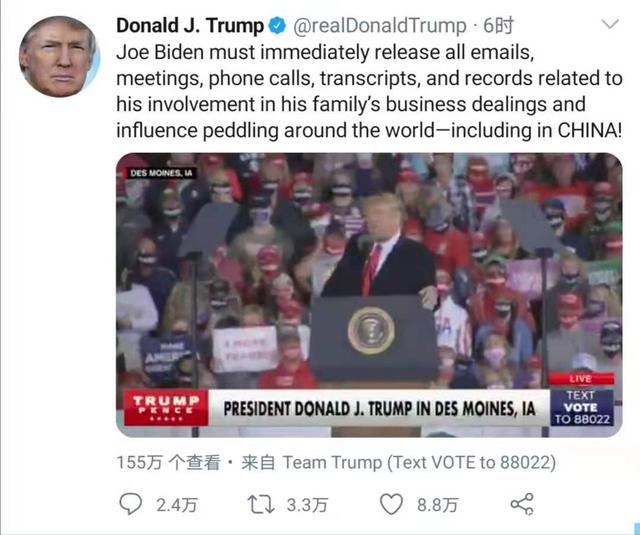Screen dimensions: 640x535
Task: Click the blue verified badge
Action: [281, 24]
